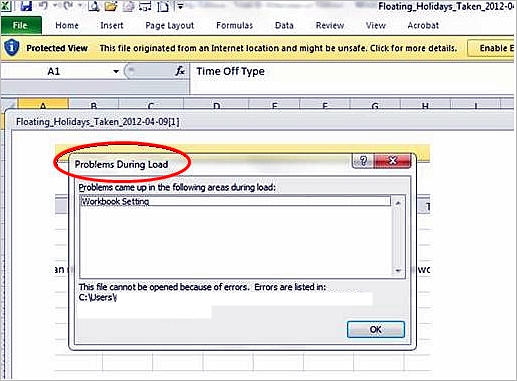Expand the Redo history dropdown arrow
The image size is (517, 381).
pos(81,6)
